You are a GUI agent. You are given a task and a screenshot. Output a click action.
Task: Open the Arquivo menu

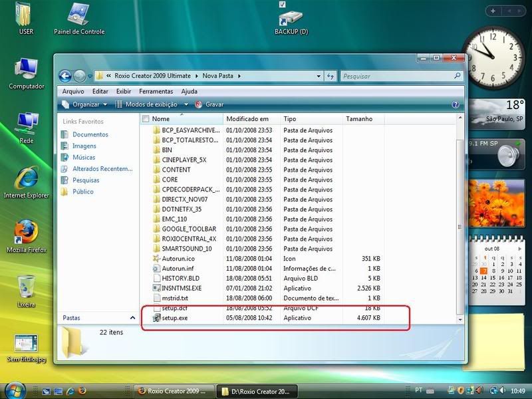(73, 91)
